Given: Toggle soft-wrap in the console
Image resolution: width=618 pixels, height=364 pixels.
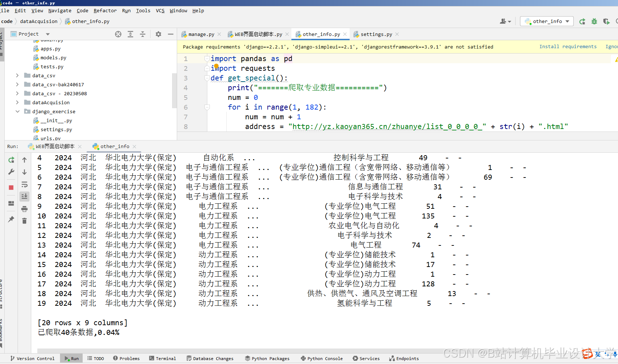Looking at the screenshot, I should (x=24, y=184).
